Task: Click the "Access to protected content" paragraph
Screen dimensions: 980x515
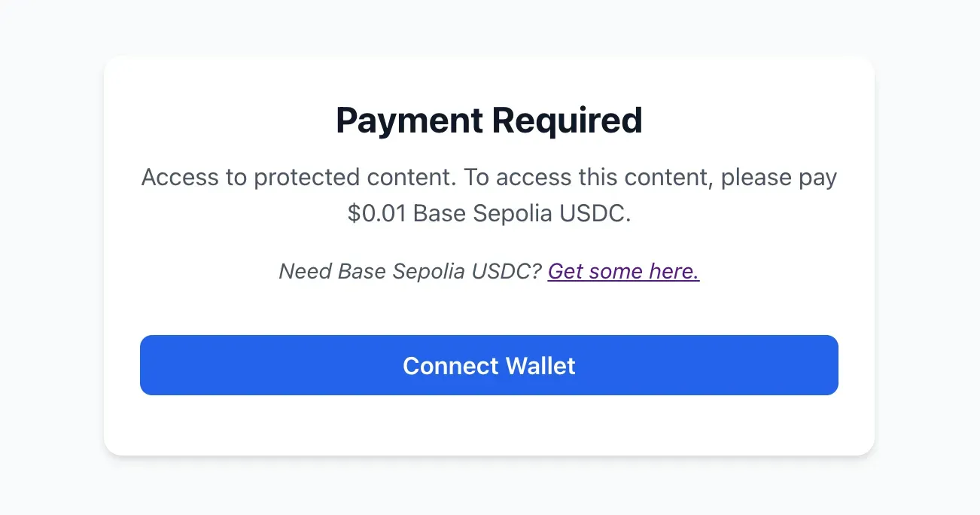Action: [x=489, y=196]
